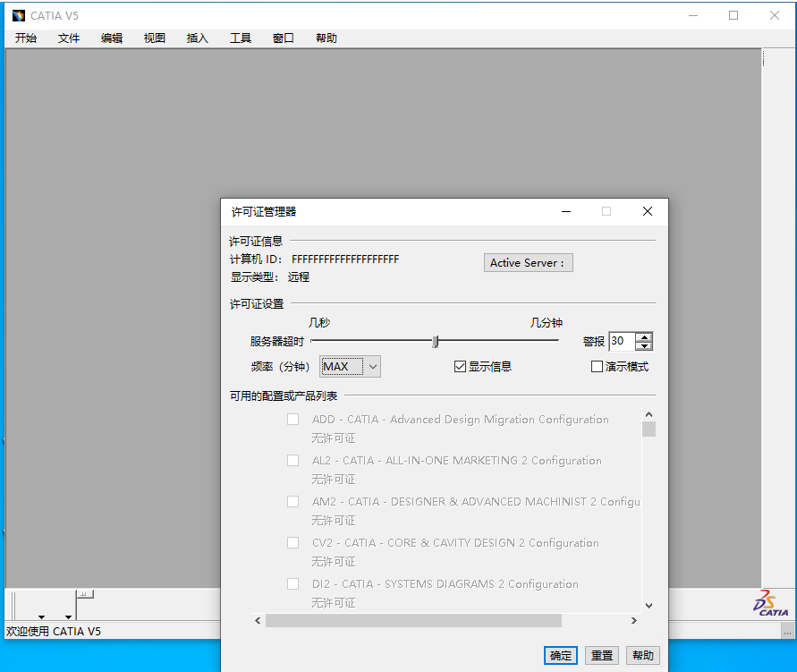Click the 欢迎使用 CATIA V5 status bar text
The width and height of the screenshot is (797, 672).
click(x=54, y=632)
